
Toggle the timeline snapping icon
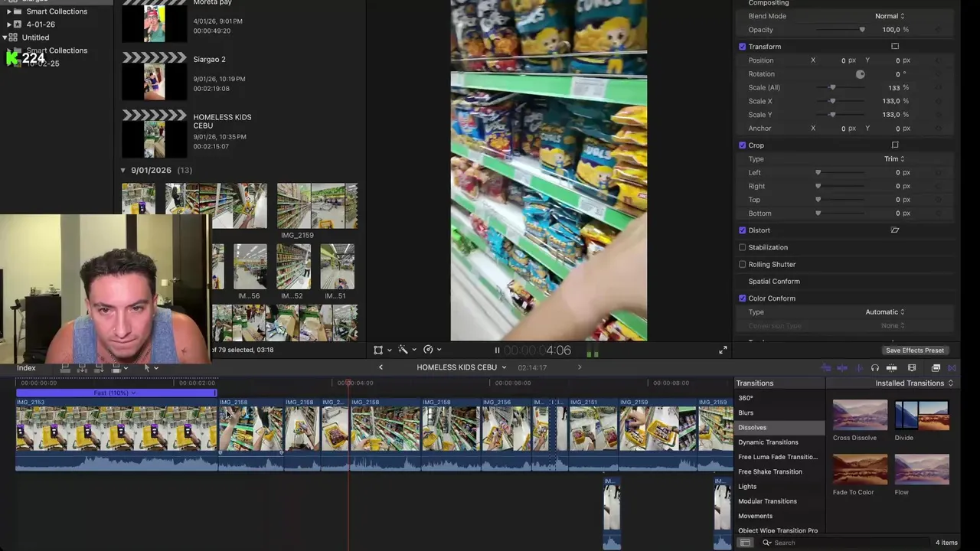[891, 368]
